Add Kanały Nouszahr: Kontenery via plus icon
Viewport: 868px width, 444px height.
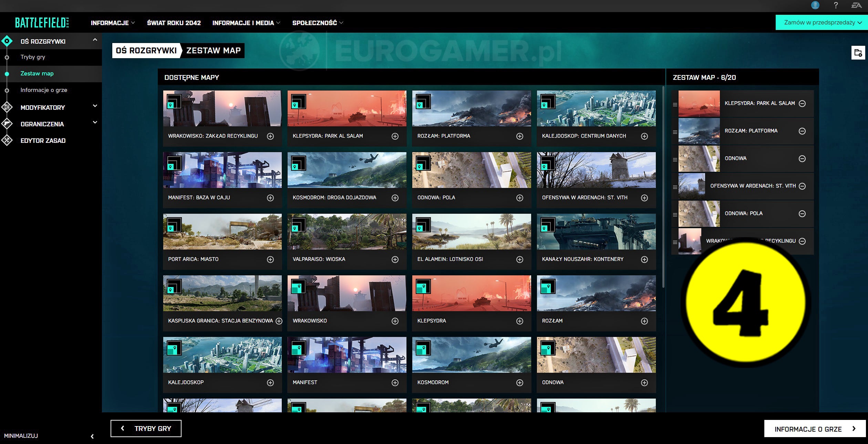tap(644, 260)
